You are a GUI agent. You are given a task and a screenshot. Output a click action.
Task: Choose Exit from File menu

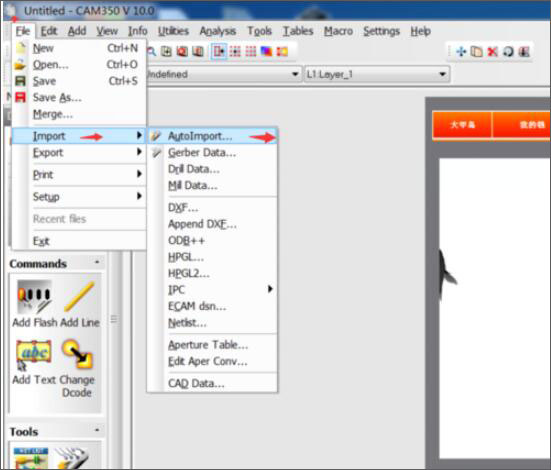point(79,241)
